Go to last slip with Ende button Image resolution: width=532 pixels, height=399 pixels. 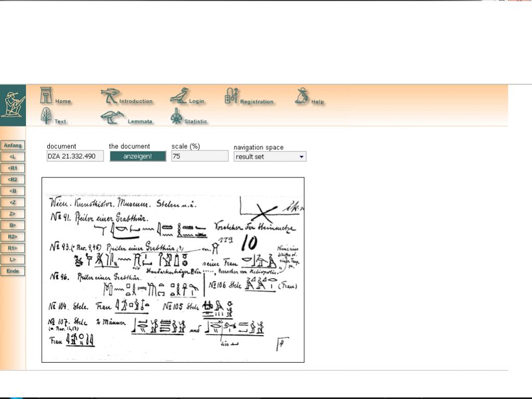pos(13,271)
